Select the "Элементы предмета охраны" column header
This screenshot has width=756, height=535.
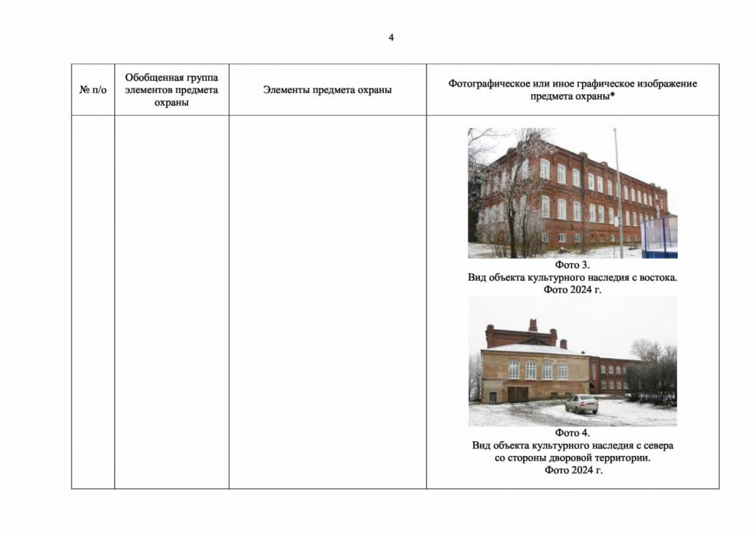(x=328, y=90)
